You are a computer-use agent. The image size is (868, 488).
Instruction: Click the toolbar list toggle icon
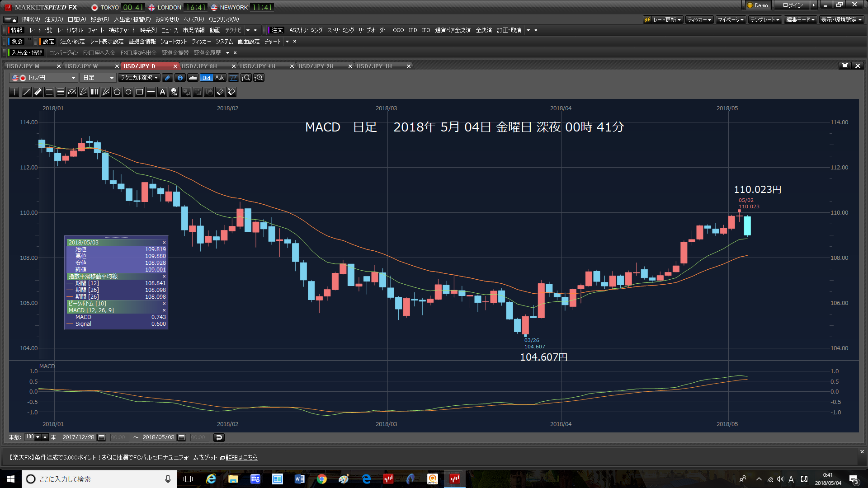point(10,20)
